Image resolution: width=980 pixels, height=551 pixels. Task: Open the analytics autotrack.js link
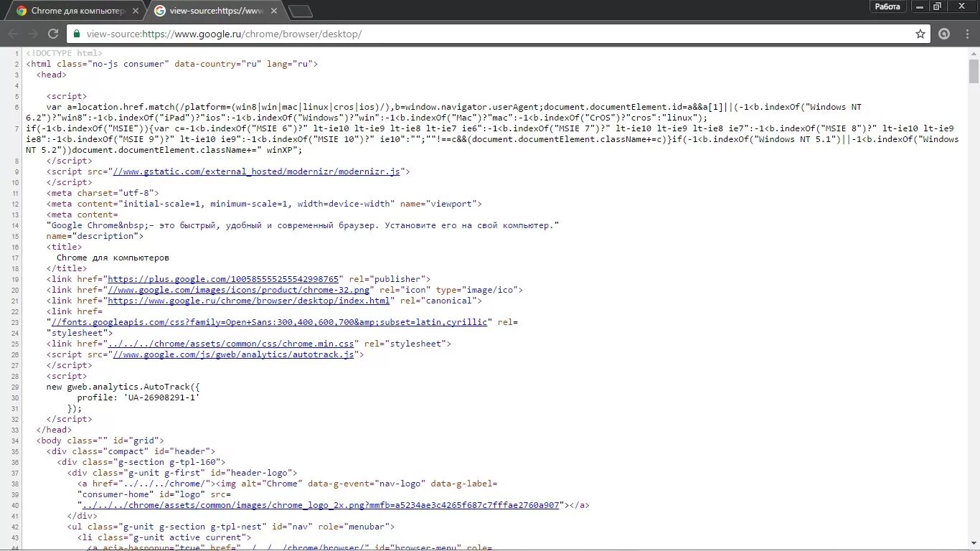pos(233,354)
